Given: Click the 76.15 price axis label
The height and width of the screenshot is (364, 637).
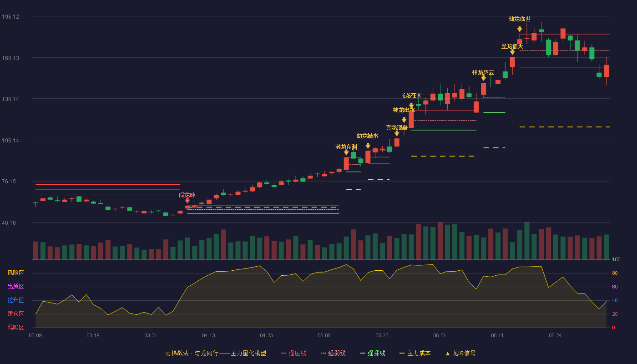Looking at the screenshot, I should (10, 182).
